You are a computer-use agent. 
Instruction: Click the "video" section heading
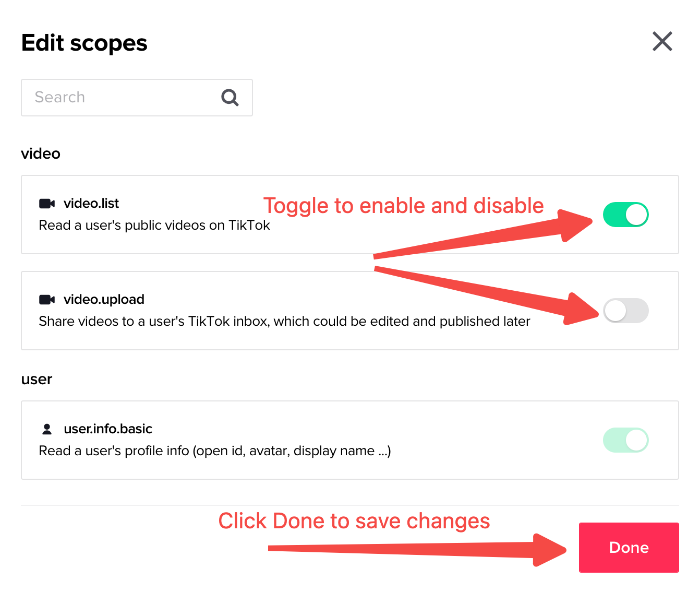[41, 154]
